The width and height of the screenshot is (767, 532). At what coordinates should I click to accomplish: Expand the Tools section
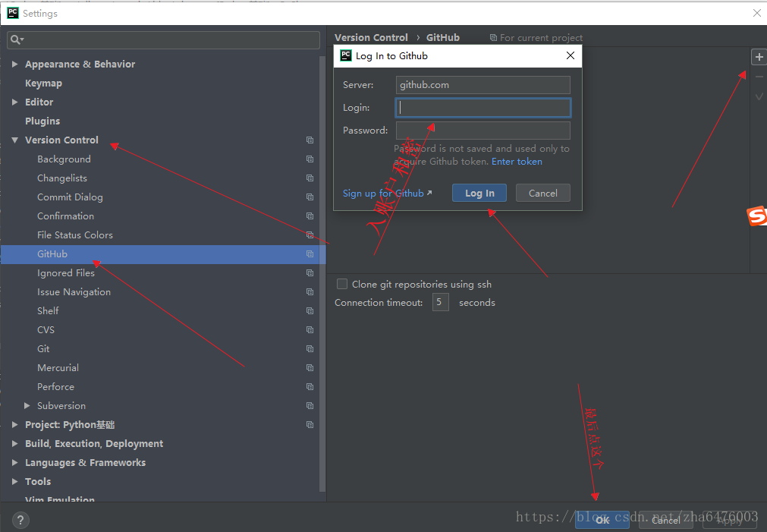[14, 482]
